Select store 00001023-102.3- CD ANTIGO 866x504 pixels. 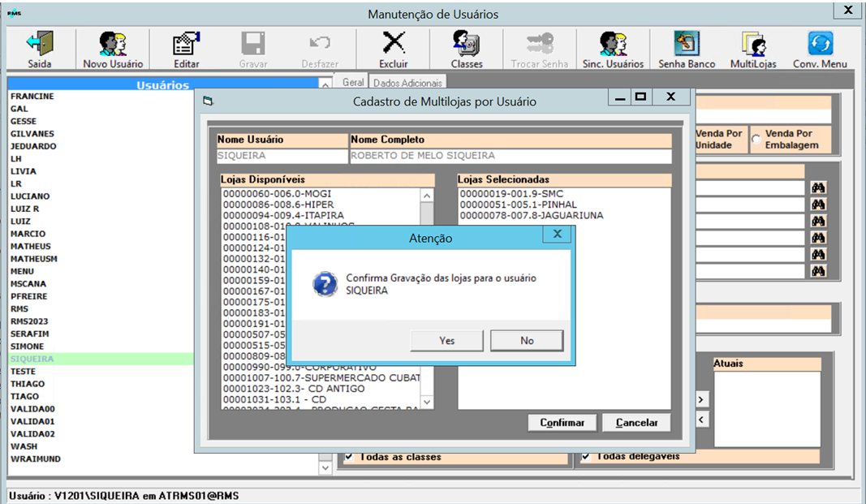[x=294, y=389]
